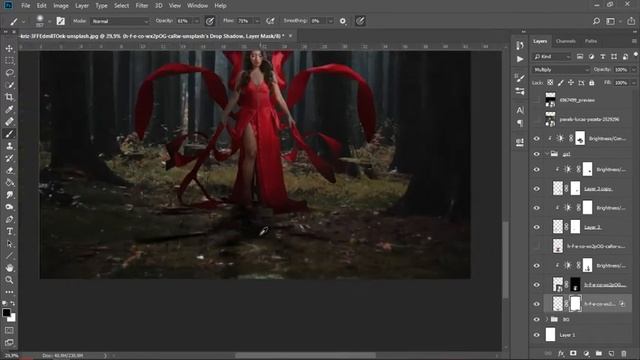The width and height of the screenshot is (640, 360).
Task: Collapse the girl group
Action: click(x=547, y=154)
